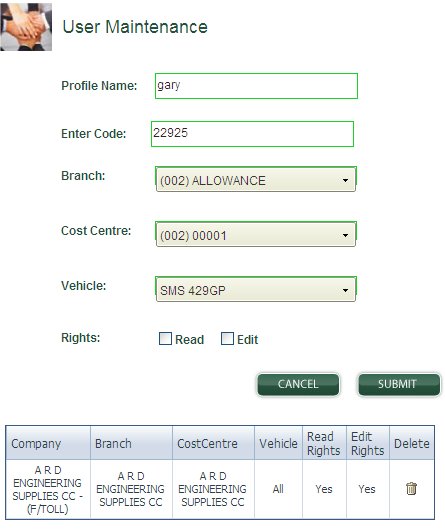Click the CANCEL button
This screenshot has height=529, width=445.
[298, 384]
